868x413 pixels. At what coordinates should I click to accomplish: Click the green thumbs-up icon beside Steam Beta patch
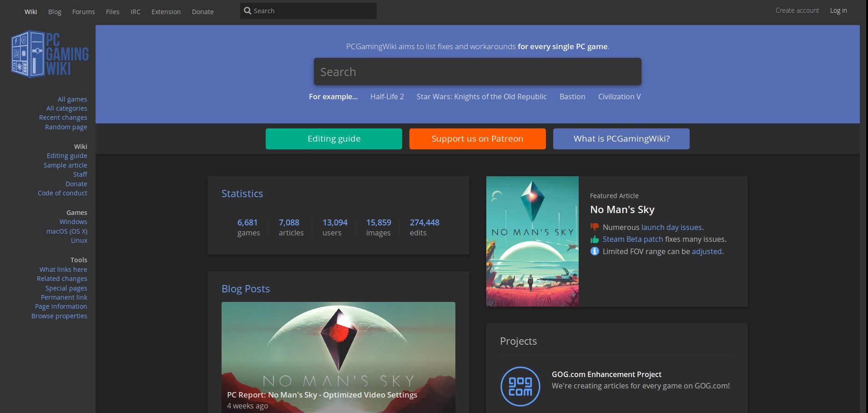pyautogui.click(x=595, y=239)
